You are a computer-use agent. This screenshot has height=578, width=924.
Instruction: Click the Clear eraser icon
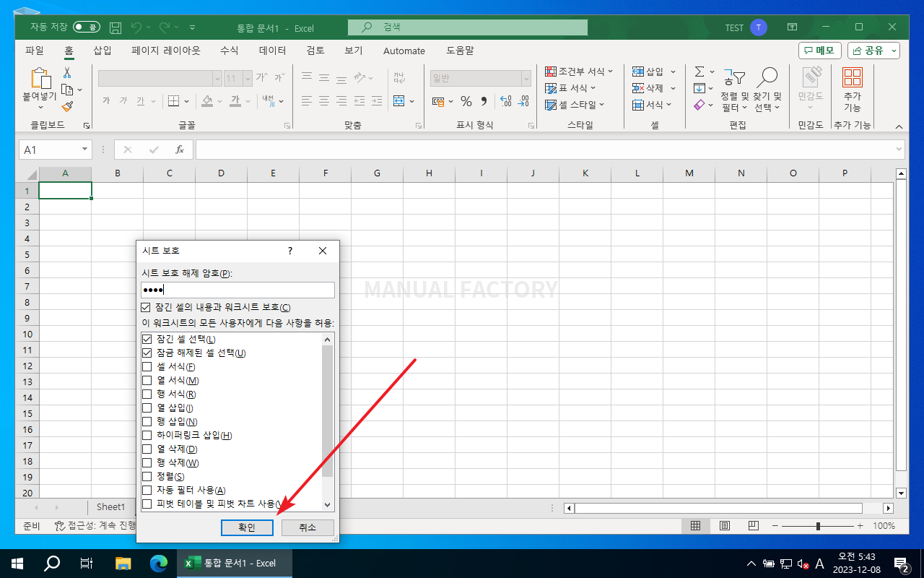[x=699, y=105]
